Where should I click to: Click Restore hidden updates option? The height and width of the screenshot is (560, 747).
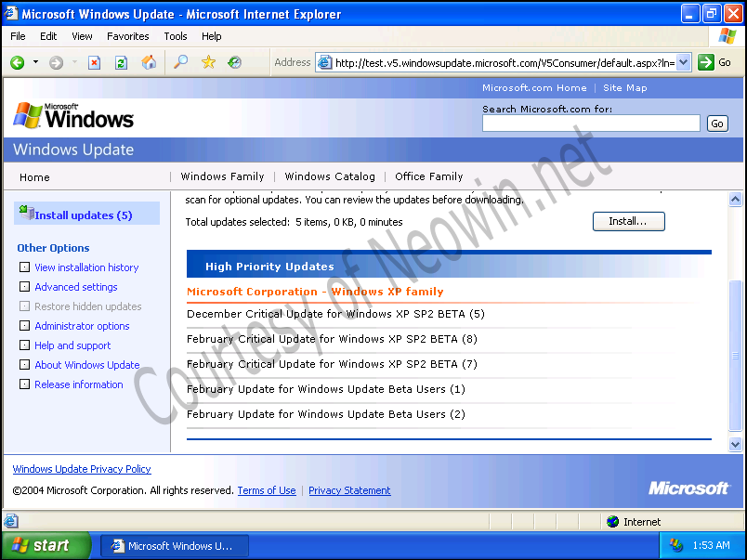pos(87,306)
